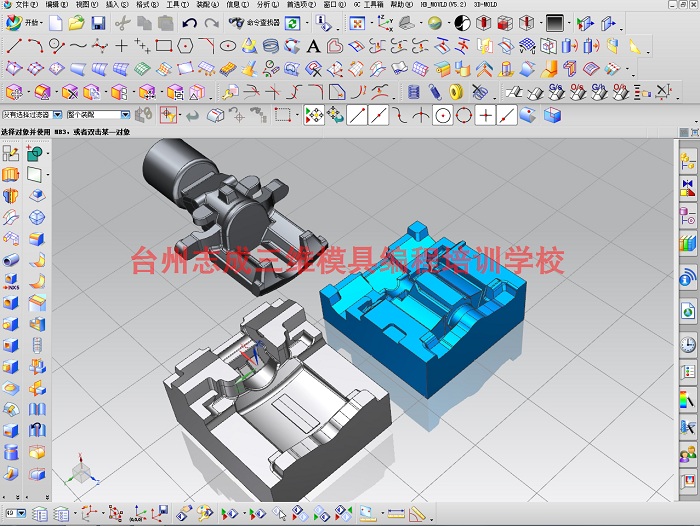
Task: Open the reuse library books tab
Action: click(688, 244)
